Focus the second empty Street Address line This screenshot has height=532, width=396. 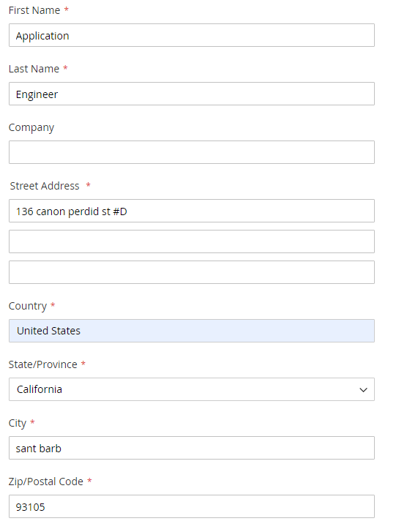pyautogui.click(x=192, y=241)
